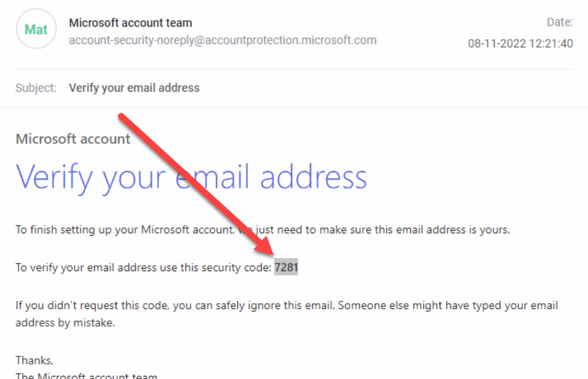Click the account-security-noreply sender email address
This screenshot has height=379, width=588.
pos(223,40)
